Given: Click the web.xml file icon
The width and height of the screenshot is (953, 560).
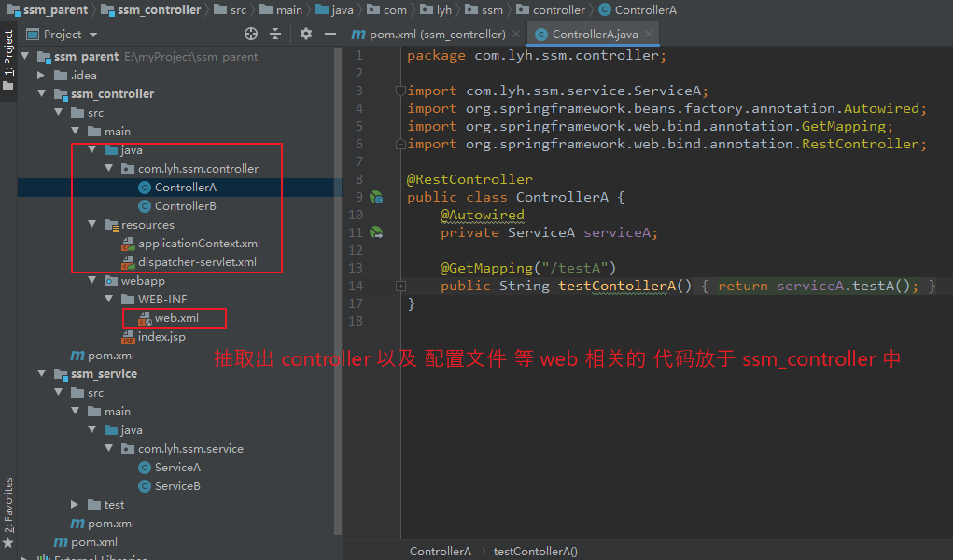Looking at the screenshot, I should 145,318.
